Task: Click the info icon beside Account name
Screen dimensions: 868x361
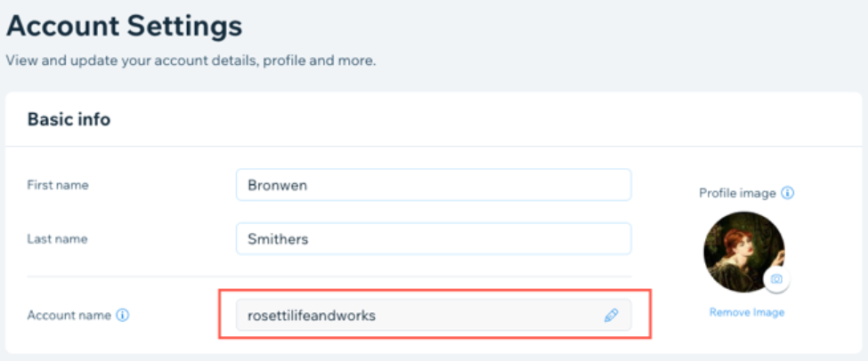Action: pos(123,315)
